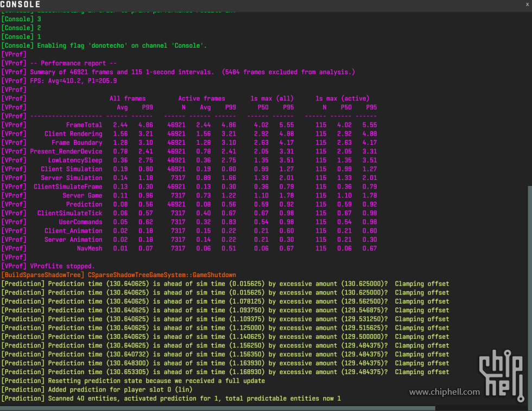Close the console with the x button

[527, 4]
